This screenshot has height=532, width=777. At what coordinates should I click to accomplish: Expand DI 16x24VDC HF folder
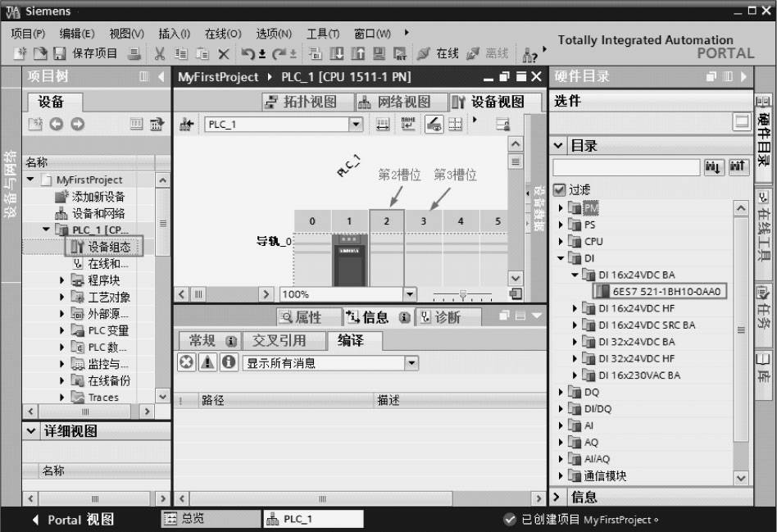(575, 308)
